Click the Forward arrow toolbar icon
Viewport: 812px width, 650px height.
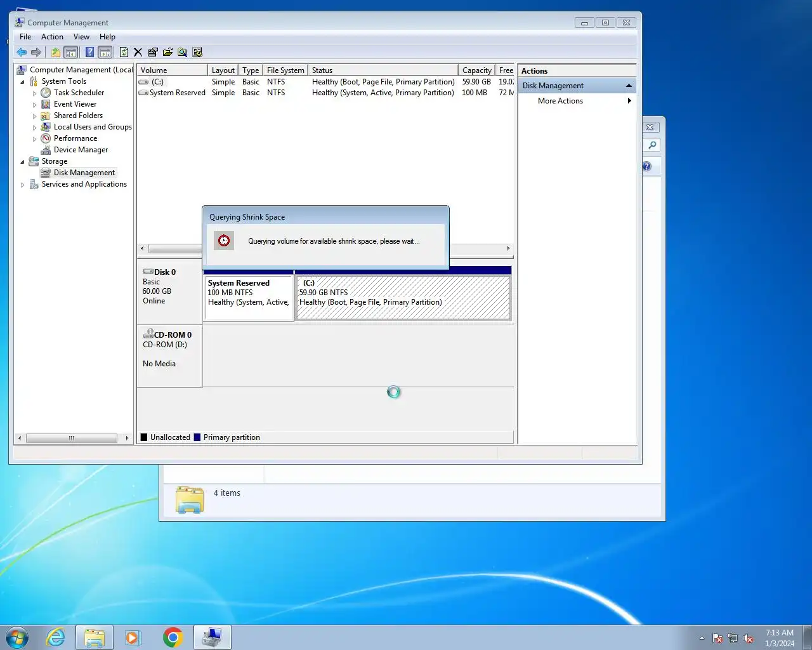click(x=36, y=53)
